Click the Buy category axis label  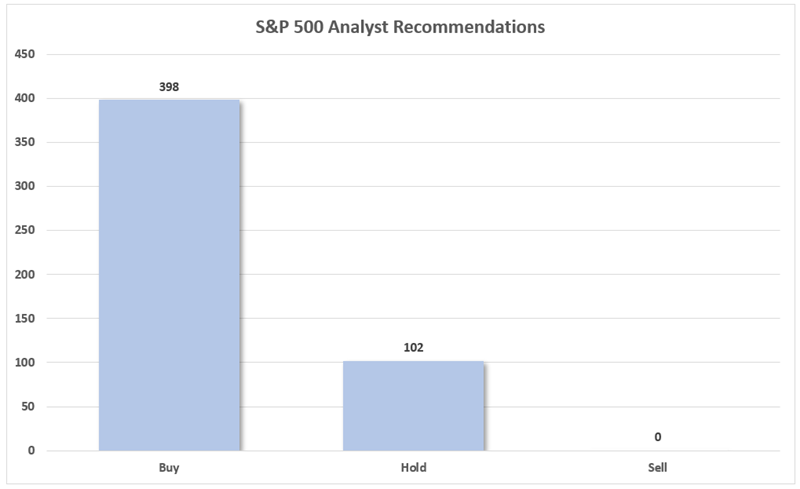(169, 467)
